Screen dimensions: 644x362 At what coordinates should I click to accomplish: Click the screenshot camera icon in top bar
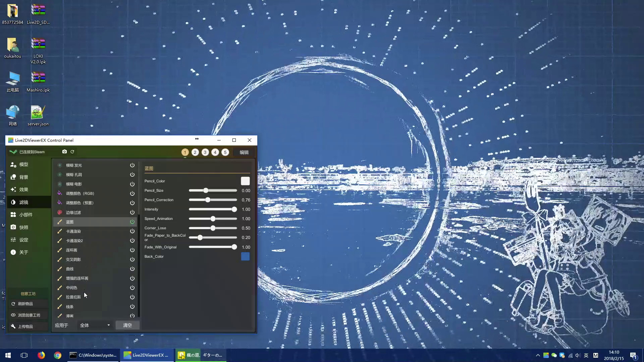[65, 152]
